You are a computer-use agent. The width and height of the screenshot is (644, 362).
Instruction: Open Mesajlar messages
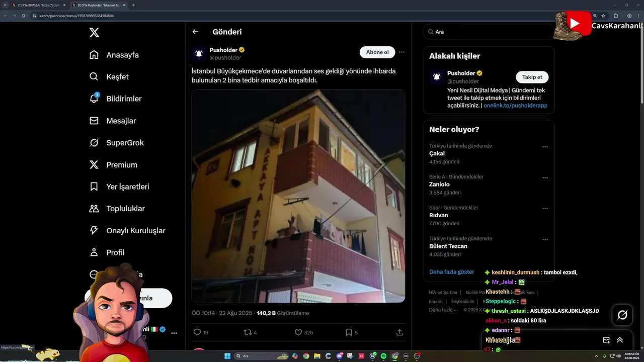(113, 121)
